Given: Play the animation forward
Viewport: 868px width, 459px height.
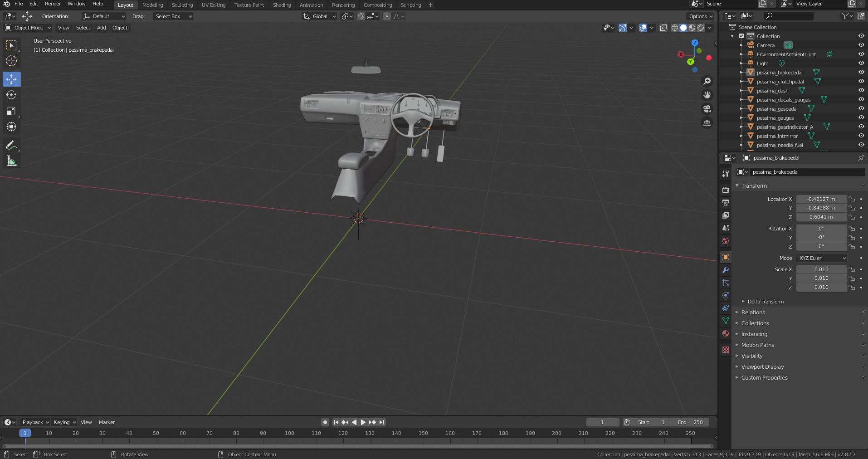Looking at the screenshot, I should coord(363,422).
